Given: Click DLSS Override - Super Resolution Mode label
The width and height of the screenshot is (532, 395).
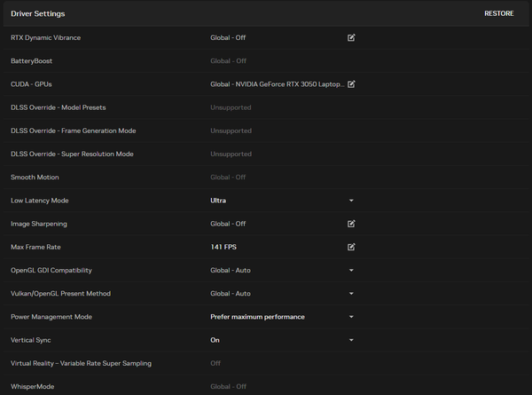Looking at the screenshot, I should (x=72, y=154).
